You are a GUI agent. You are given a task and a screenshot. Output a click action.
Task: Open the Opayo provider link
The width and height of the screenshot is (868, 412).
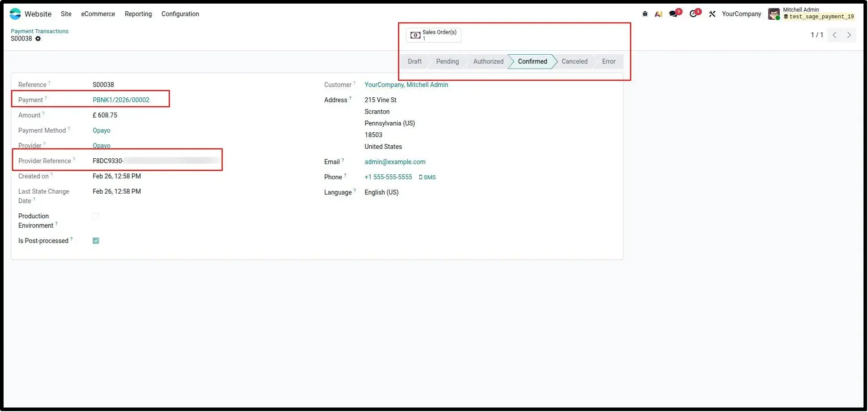point(102,146)
